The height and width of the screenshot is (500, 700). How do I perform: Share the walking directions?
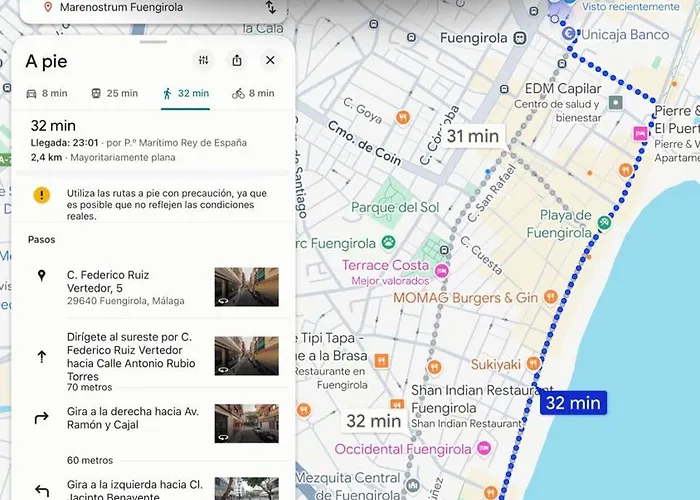(237, 61)
